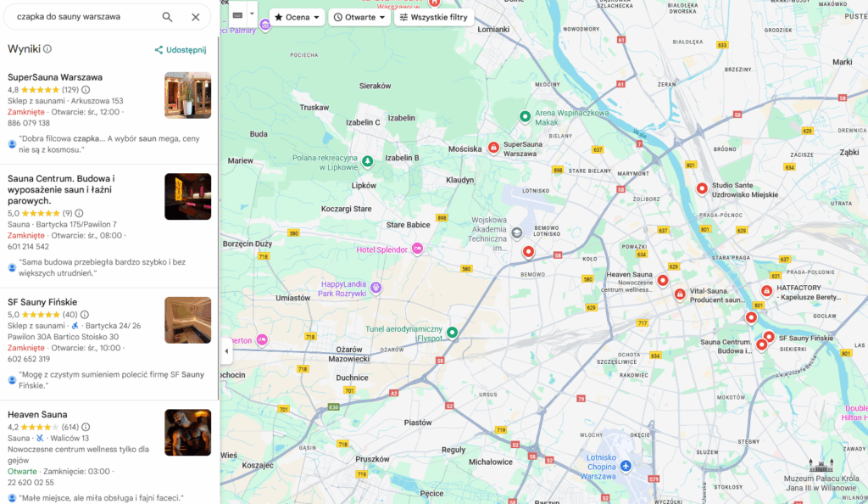
Task: Clear the search with the X icon
Action: (x=196, y=17)
